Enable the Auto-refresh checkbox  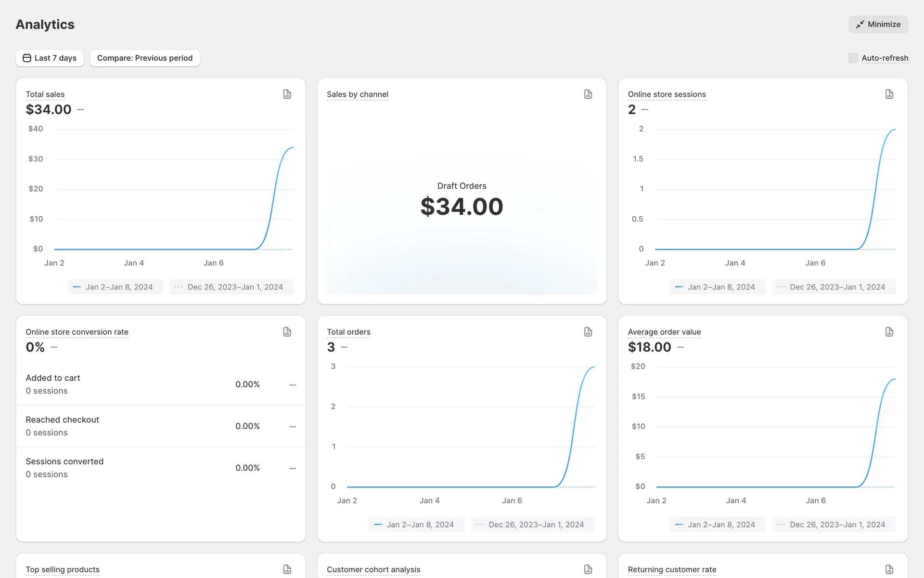853,58
